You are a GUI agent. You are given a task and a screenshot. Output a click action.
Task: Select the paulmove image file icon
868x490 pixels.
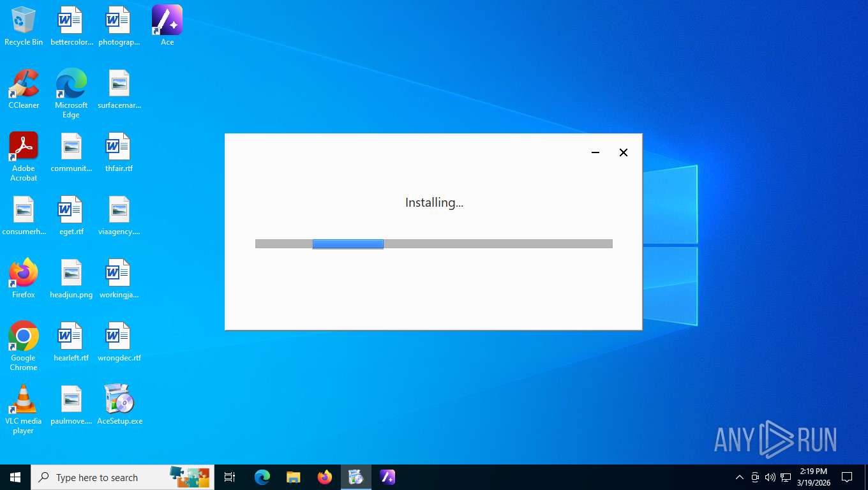71,405
